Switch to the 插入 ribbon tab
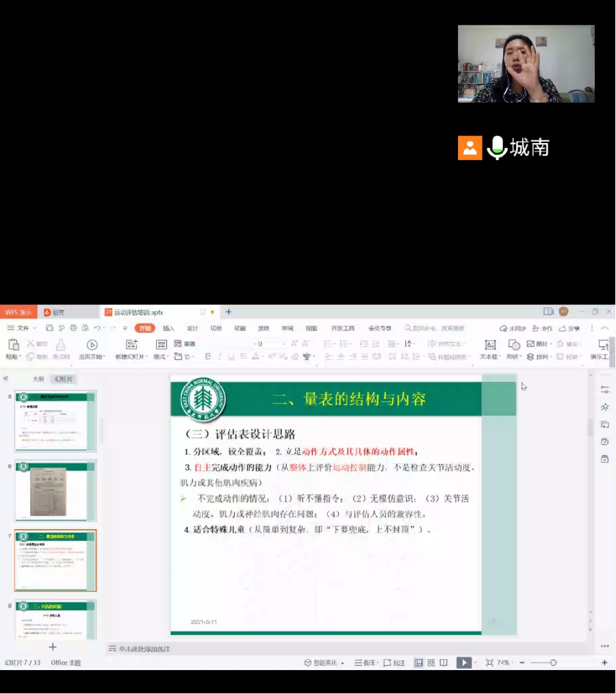This screenshot has height=694, width=616. coord(168,329)
